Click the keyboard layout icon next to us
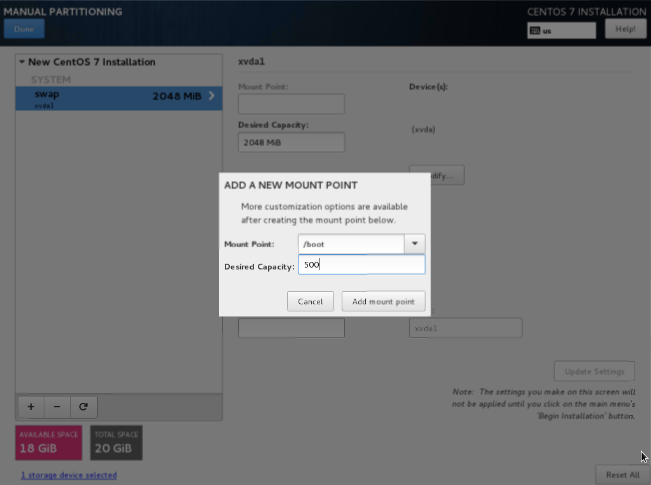This screenshot has width=651, height=485. tap(536, 31)
